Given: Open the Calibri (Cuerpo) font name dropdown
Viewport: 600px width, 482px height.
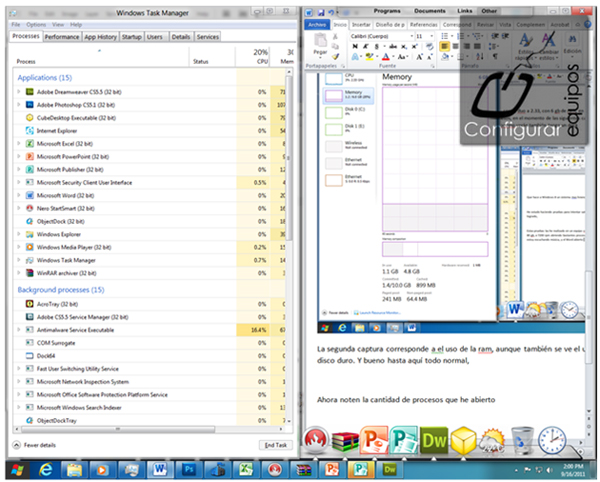Looking at the screenshot, I should 412,36.
